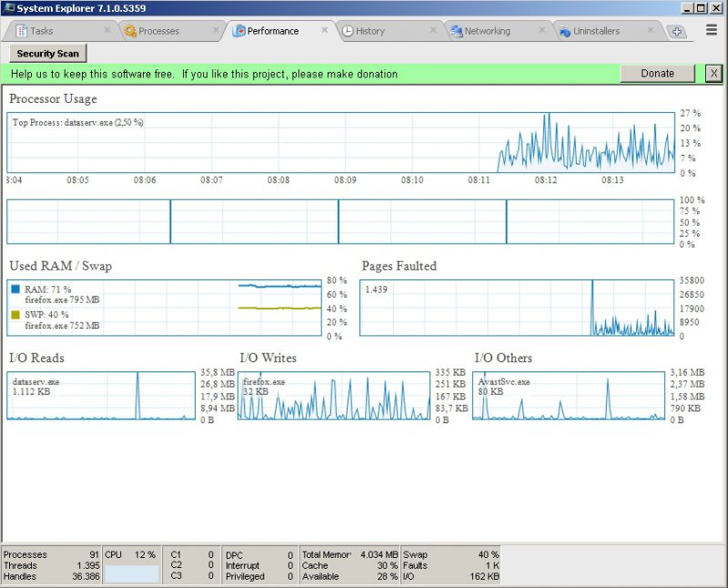Click the yellow SWP legend swatch
This screenshot has width=728, height=588.
coord(15,315)
